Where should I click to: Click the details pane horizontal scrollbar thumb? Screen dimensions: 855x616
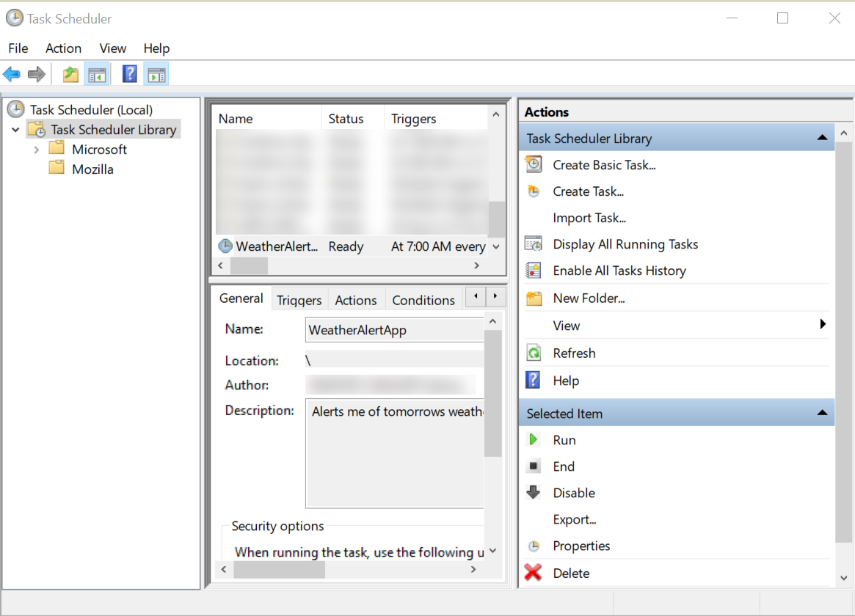pos(279,569)
